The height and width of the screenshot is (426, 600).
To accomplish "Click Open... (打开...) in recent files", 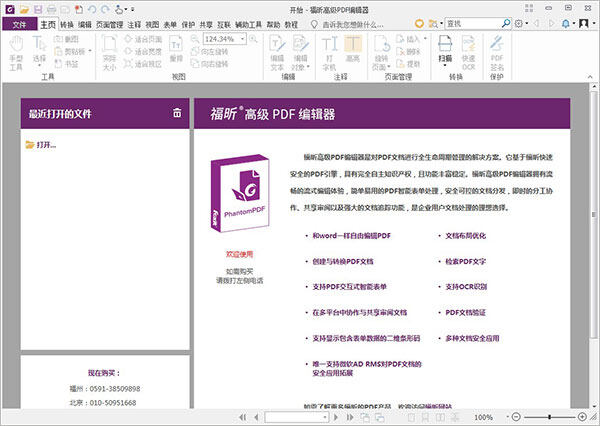I will [x=41, y=145].
